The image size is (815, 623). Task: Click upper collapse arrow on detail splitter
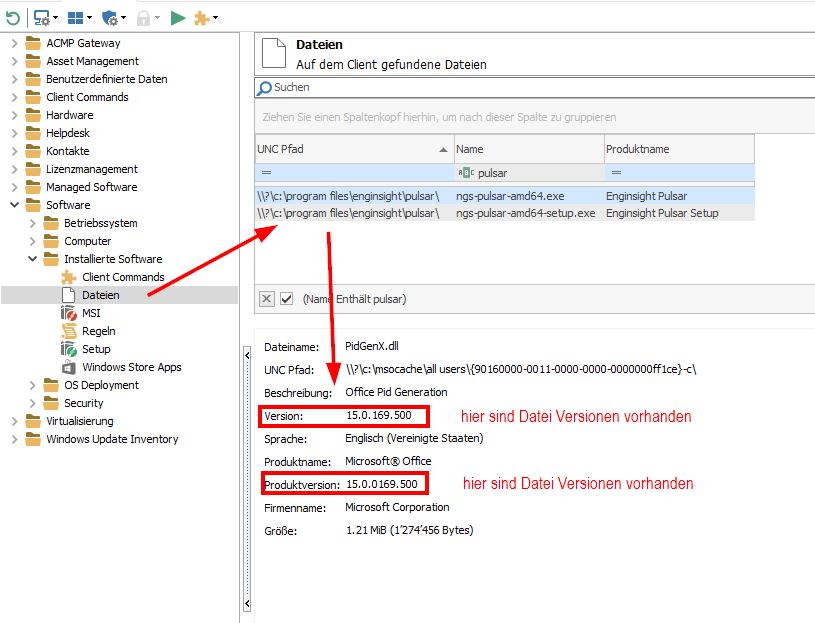[x=247, y=356]
